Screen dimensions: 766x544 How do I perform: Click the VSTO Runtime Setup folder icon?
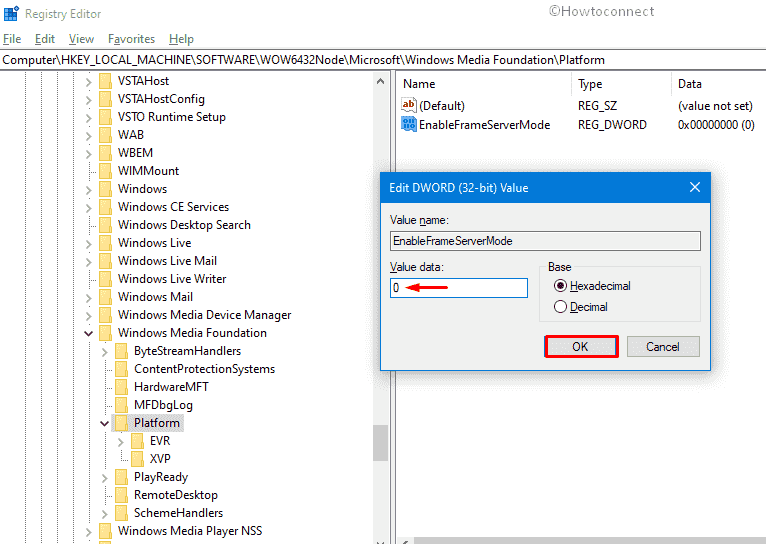pos(105,117)
